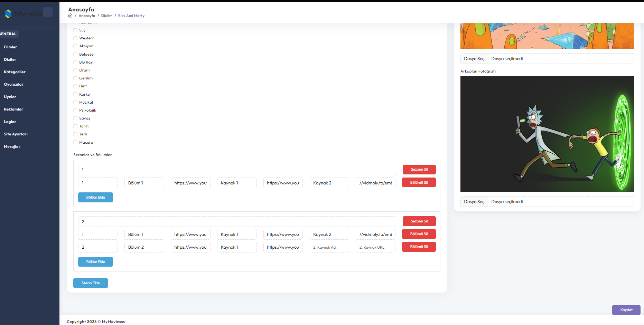Screen dimensions: 644x325
Task: Open Reklamlar menu item
Action: coord(13,109)
